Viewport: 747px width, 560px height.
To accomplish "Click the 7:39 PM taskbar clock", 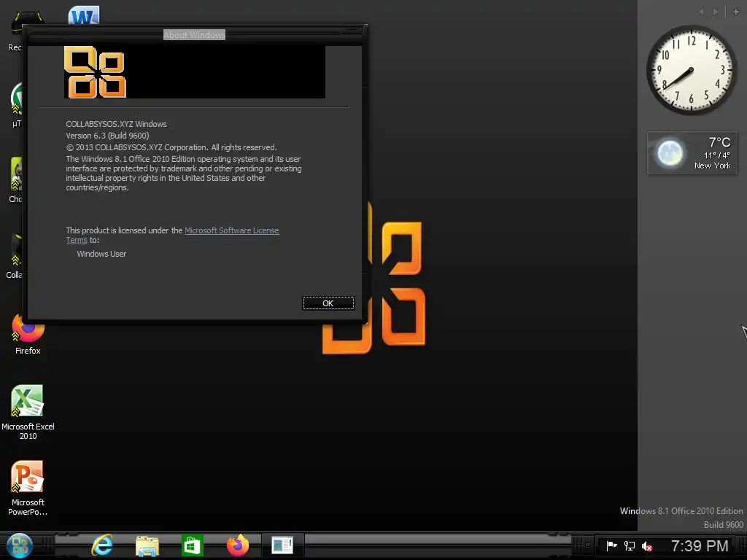I will (x=700, y=545).
